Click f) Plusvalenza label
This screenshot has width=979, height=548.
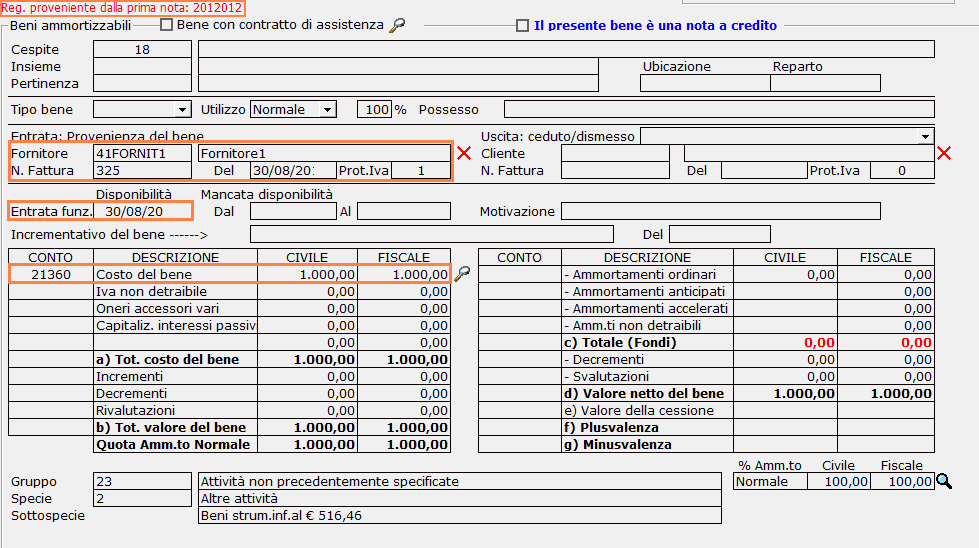611,428
